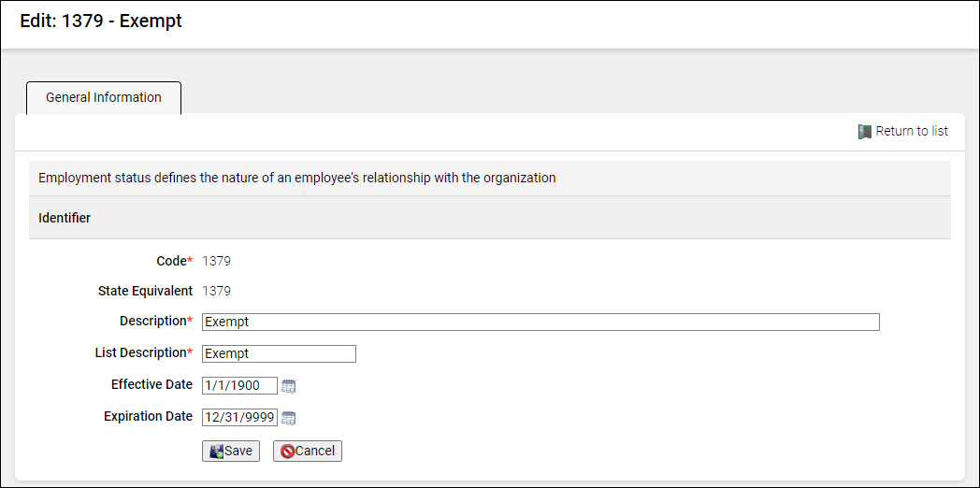Click the door icon beside Return to list
Screen dimensions: 980x488
[865, 132]
